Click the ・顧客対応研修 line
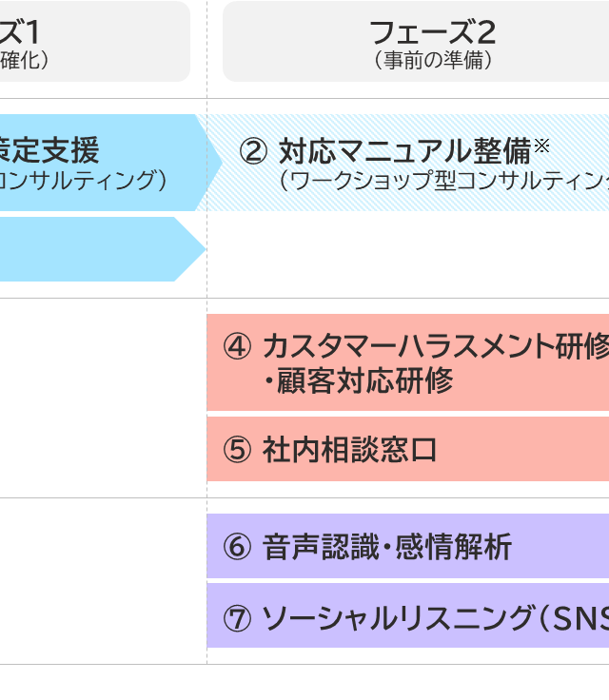Viewport: 609px width, 700px height. click(x=358, y=381)
